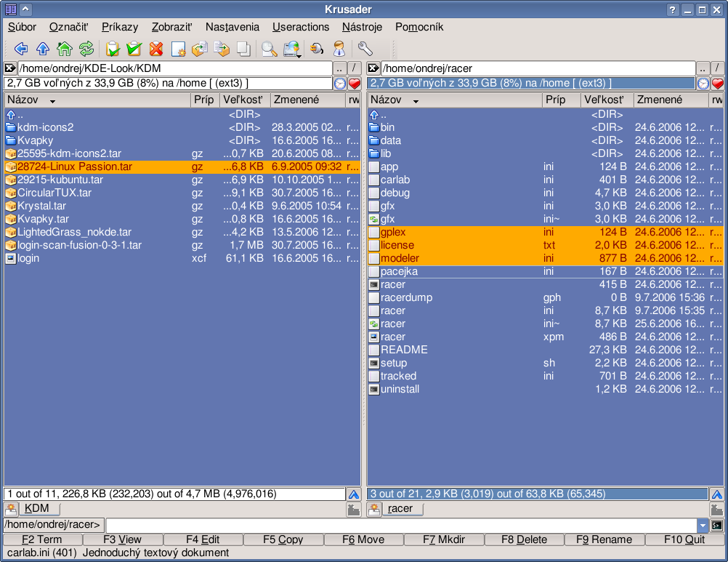Open right panel history clock
The height and width of the screenshot is (562, 728).
(703, 83)
